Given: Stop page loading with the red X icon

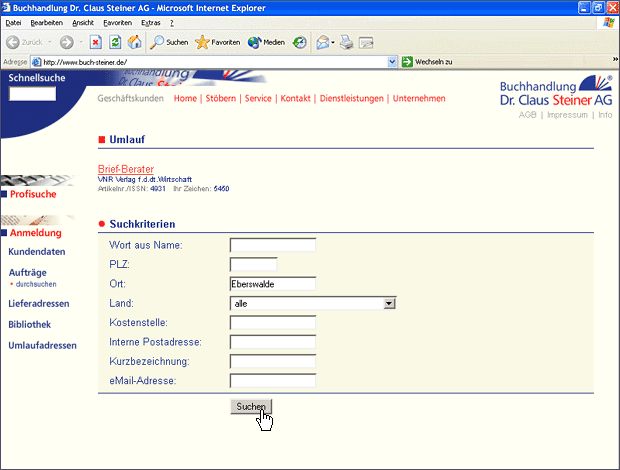Looking at the screenshot, I should coord(96,42).
